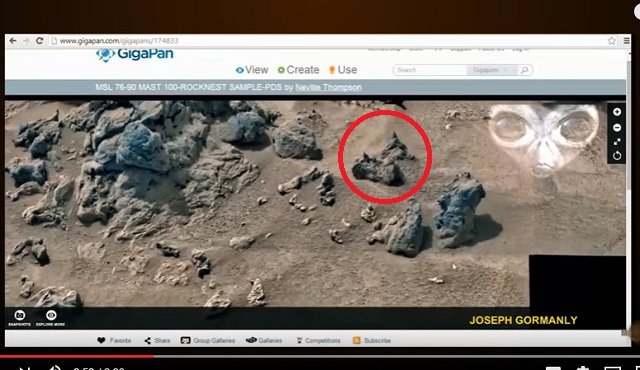This screenshot has width=640, height=370.
Task: Open Competitions
Action: pyautogui.click(x=318, y=341)
